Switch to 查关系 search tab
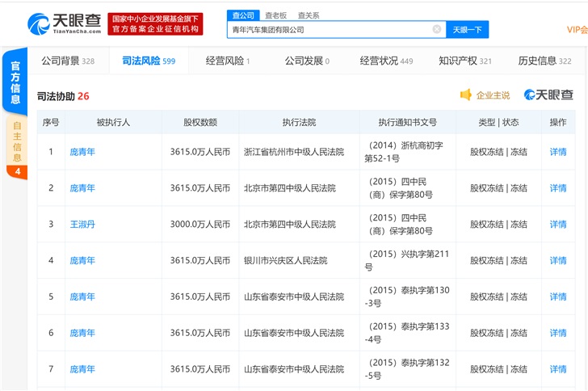This screenshot has height=391, width=588. [308, 15]
